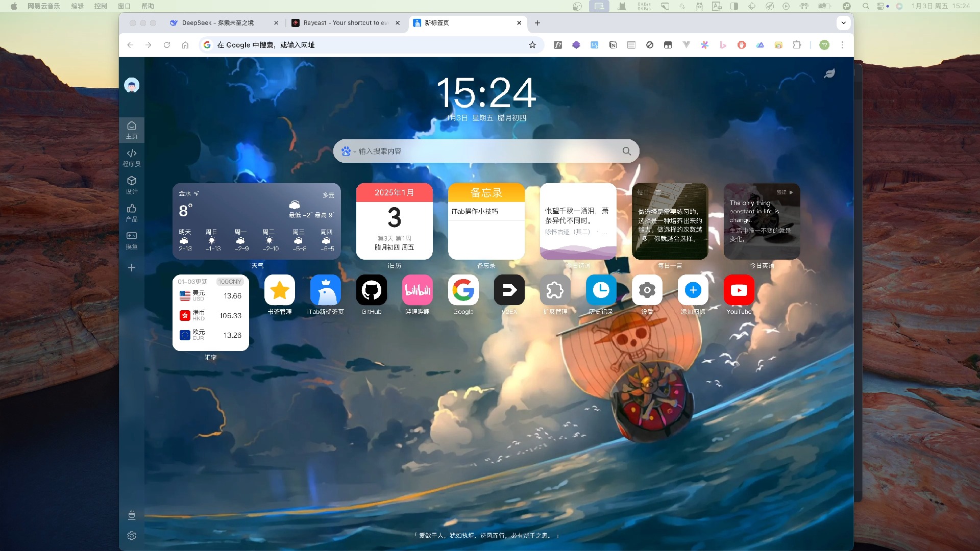
Task: Expand the tab search chevron
Action: [x=844, y=23]
